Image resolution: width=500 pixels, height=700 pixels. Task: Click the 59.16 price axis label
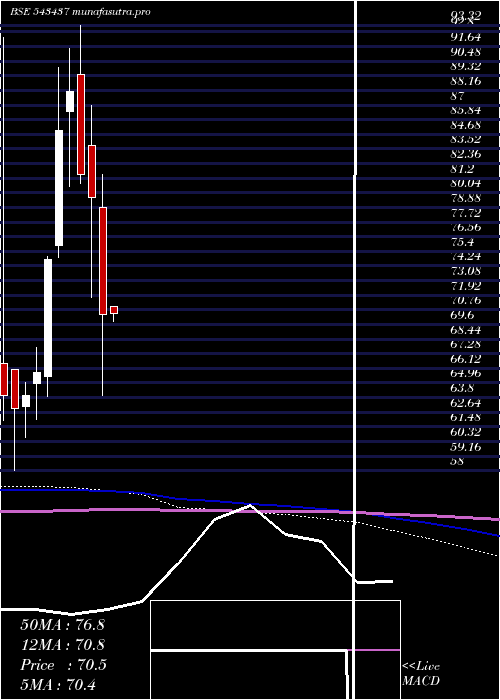tap(466, 446)
